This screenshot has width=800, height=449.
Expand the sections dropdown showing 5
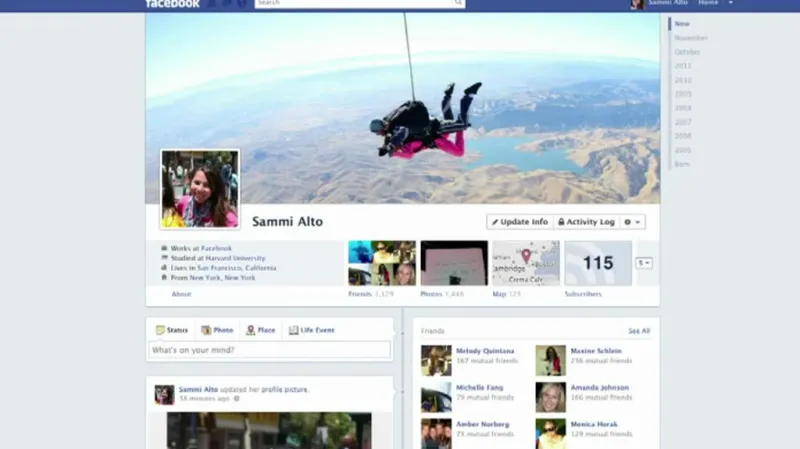tap(644, 263)
